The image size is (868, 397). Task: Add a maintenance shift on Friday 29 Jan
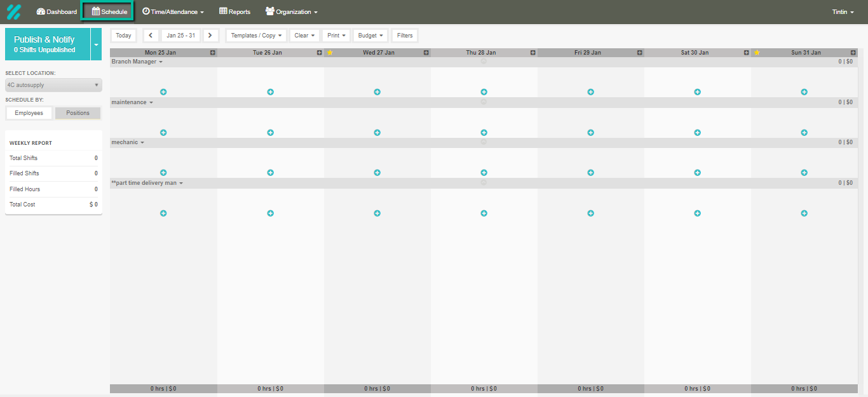click(x=590, y=133)
